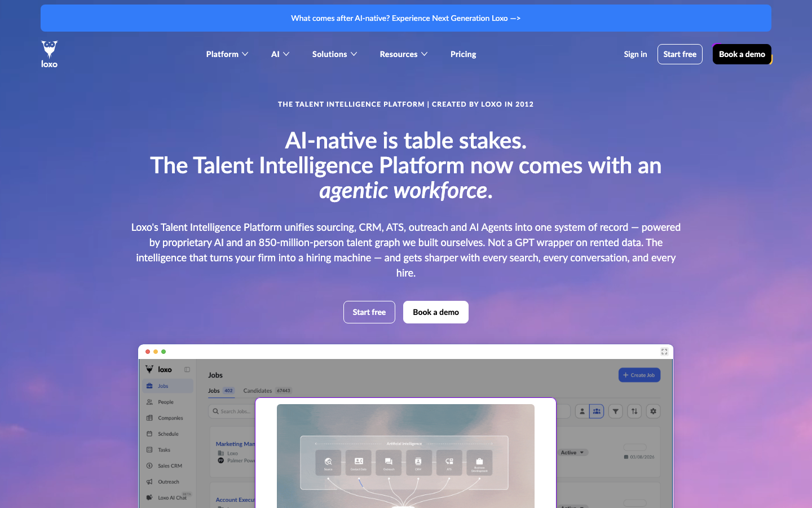
Task: Click the loxo logo inside the demo app sidebar
Action: point(158,370)
